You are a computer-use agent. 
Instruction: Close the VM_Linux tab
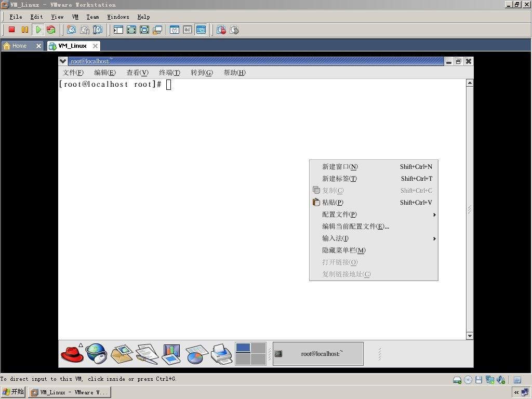pos(96,46)
